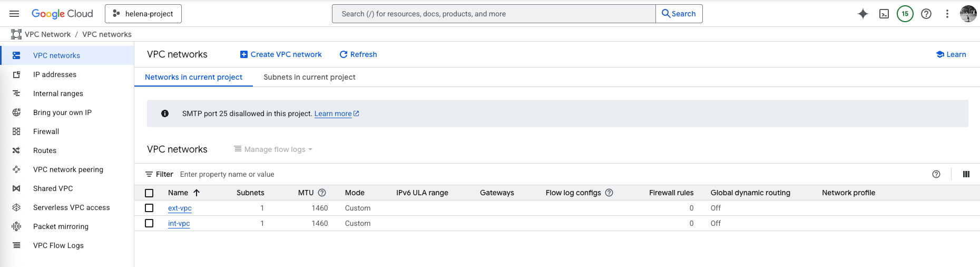Switch to Subnets in current project tab
This screenshot has width=980, height=267.
click(309, 77)
